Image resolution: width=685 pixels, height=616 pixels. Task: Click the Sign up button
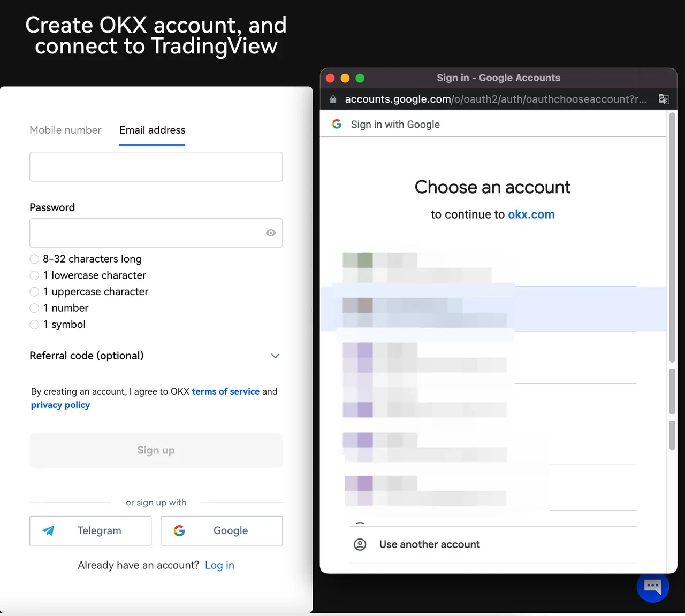click(x=156, y=450)
